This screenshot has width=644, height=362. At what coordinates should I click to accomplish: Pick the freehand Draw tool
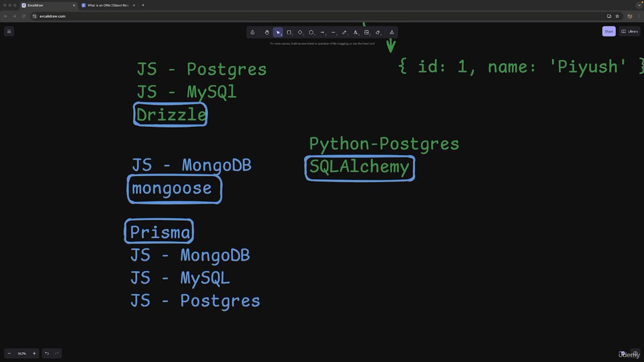click(x=345, y=32)
